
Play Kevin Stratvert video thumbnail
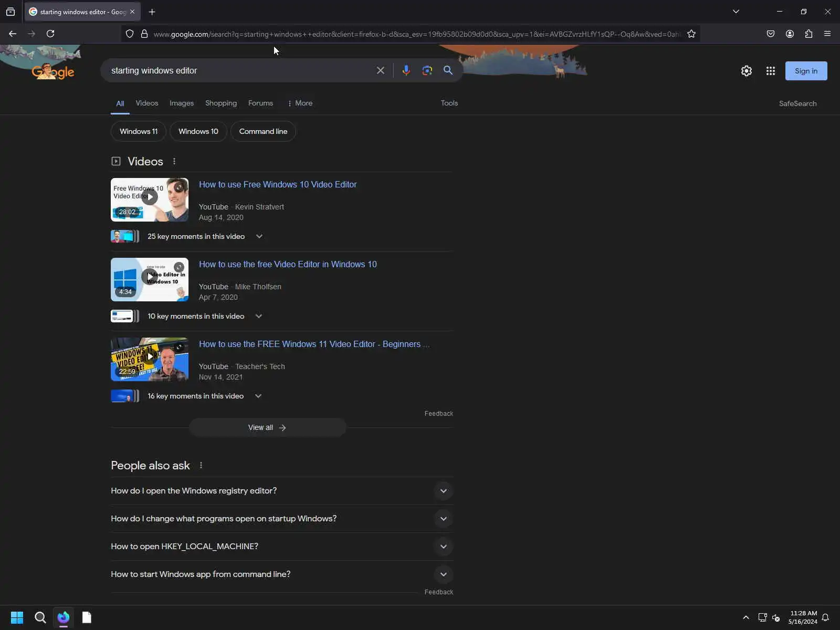(150, 199)
